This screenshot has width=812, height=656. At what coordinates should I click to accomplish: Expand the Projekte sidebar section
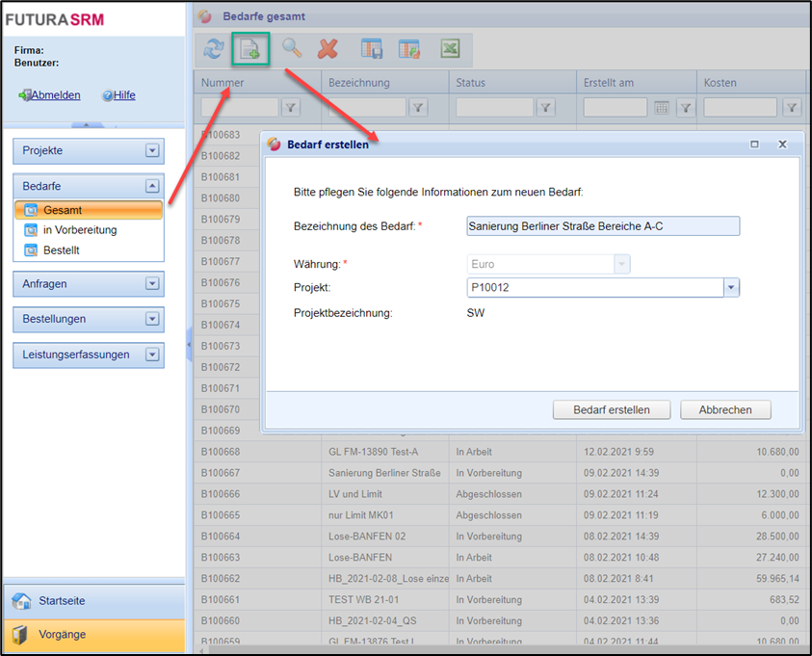coord(151,151)
